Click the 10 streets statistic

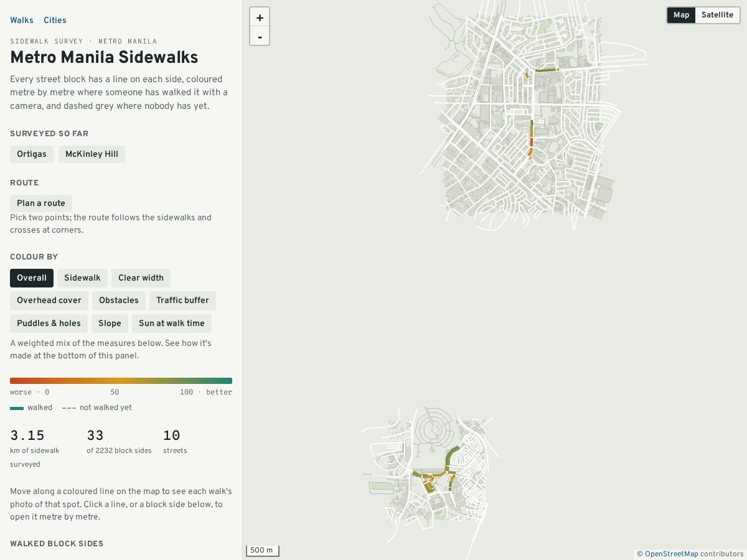point(175,441)
